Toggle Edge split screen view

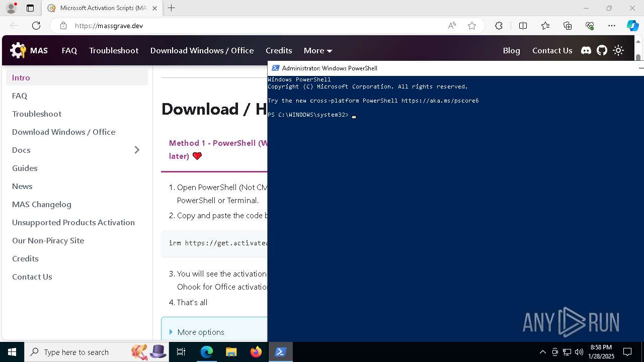pos(523,26)
